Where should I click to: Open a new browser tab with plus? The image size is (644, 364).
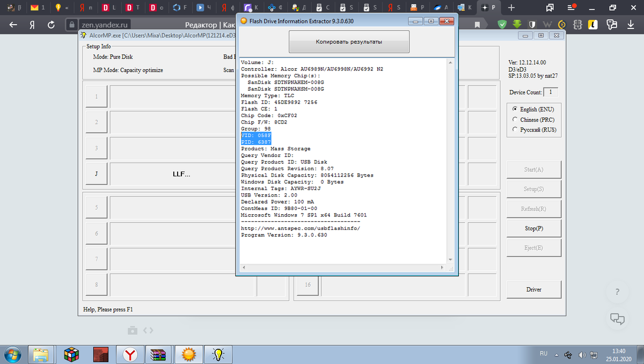[x=511, y=8]
